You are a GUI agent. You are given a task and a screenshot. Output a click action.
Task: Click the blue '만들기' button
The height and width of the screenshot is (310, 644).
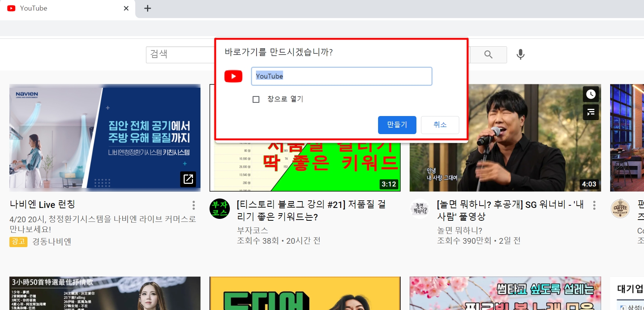pos(397,125)
